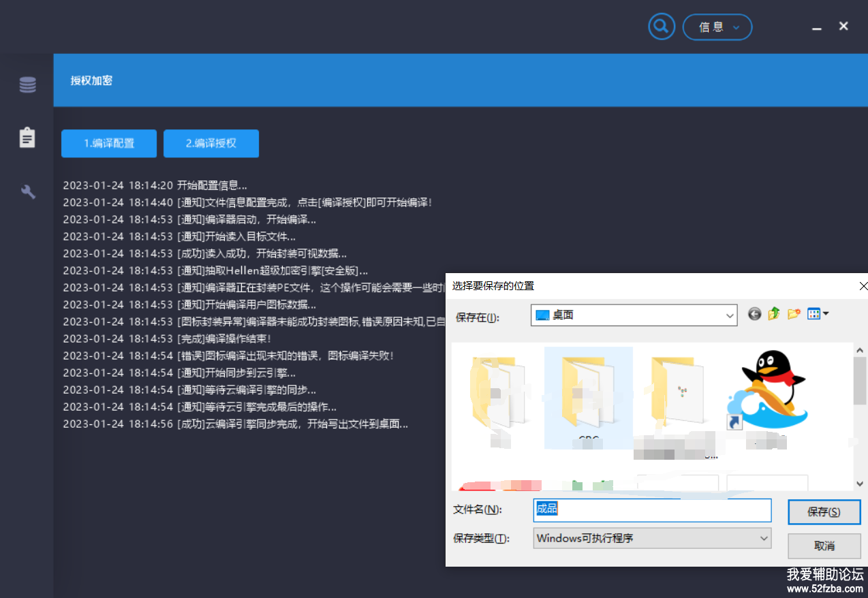868x598 pixels.
Task: Close the save location dialog
Action: pos(863,286)
